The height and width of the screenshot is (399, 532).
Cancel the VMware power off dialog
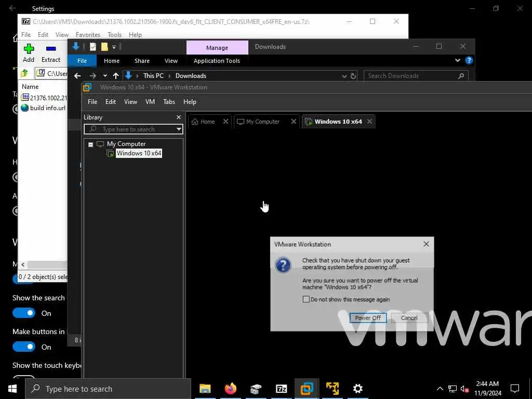coord(409,318)
